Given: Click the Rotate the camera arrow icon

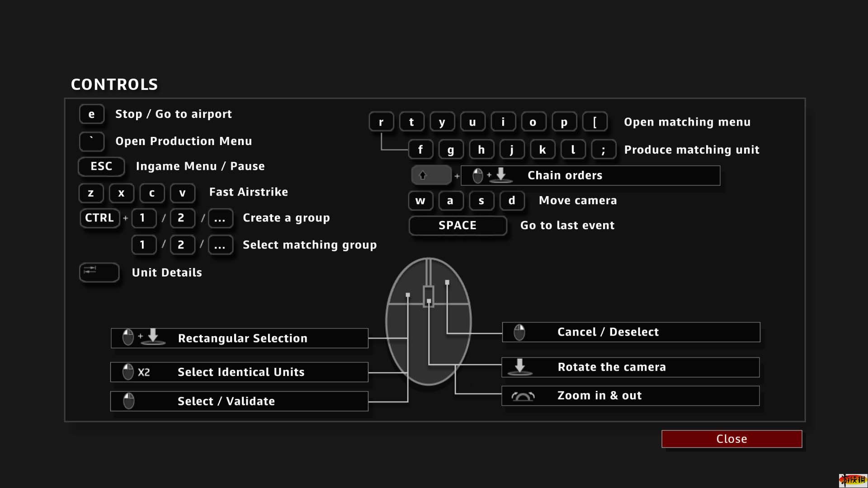Looking at the screenshot, I should pos(519,366).
